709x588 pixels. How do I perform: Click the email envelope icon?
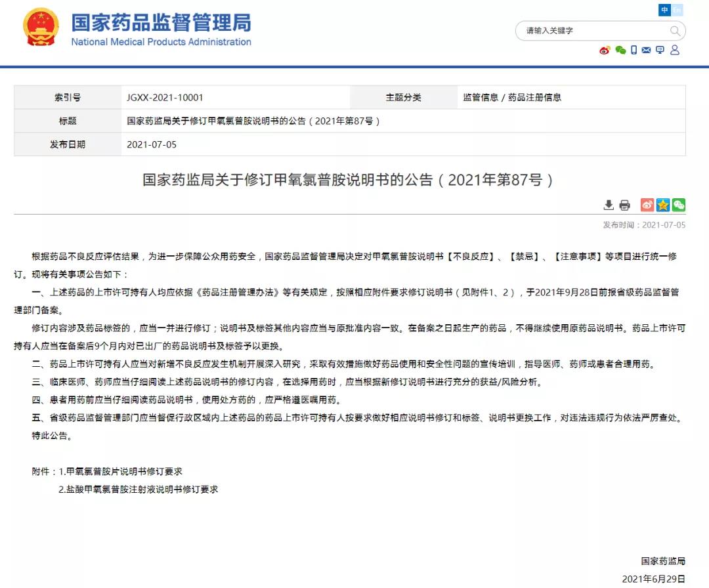click(x=647, y=51)
